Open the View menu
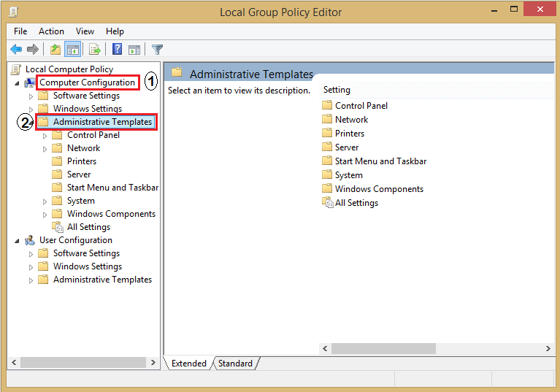The width and height of the screenshot is (560, 392). click(x=85, y=31)
